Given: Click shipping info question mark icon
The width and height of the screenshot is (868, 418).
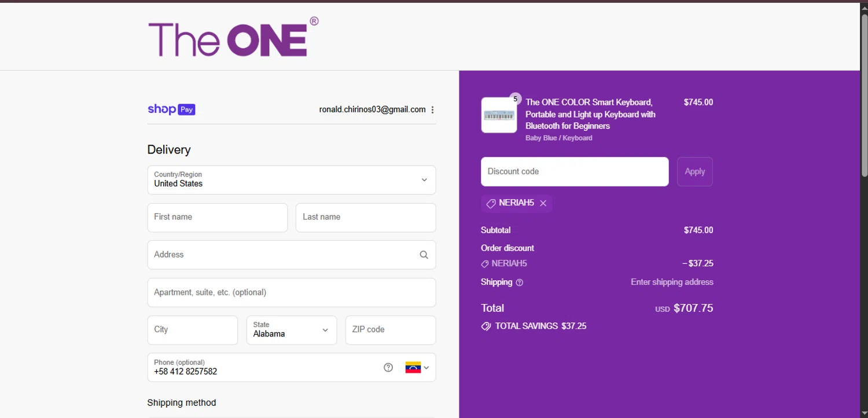Looking at the screenshot, I should 520,283.
